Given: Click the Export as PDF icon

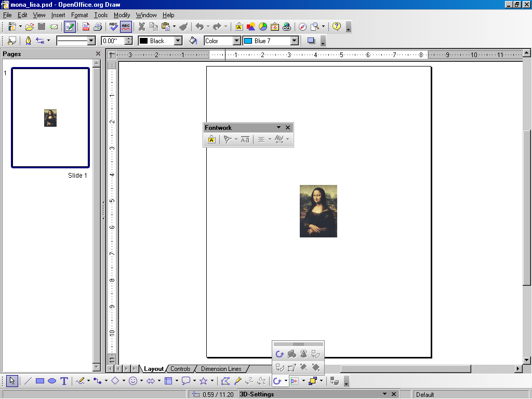Looking at the screenshot, I should pos(86,26).
